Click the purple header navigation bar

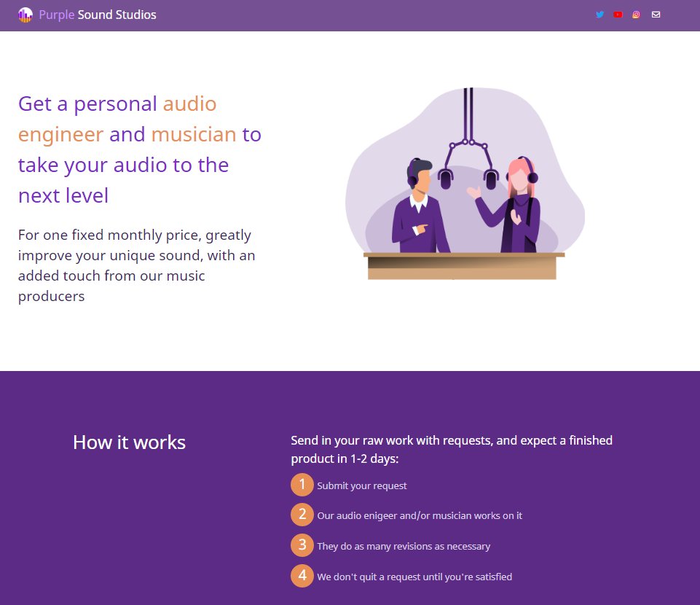click(x=350, y=15)
